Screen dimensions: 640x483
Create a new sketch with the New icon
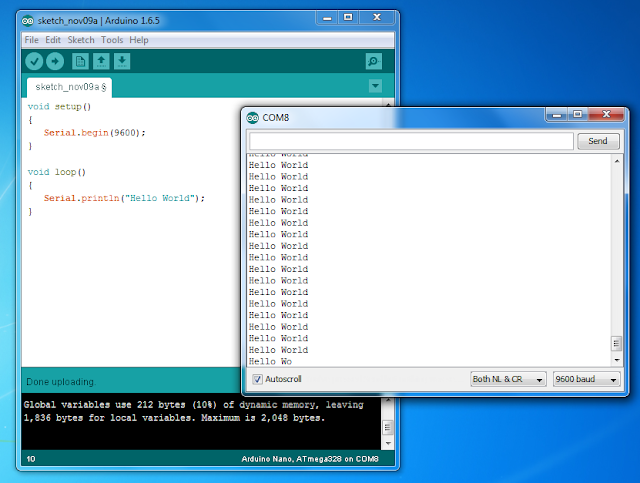click(x=80, y=62)
